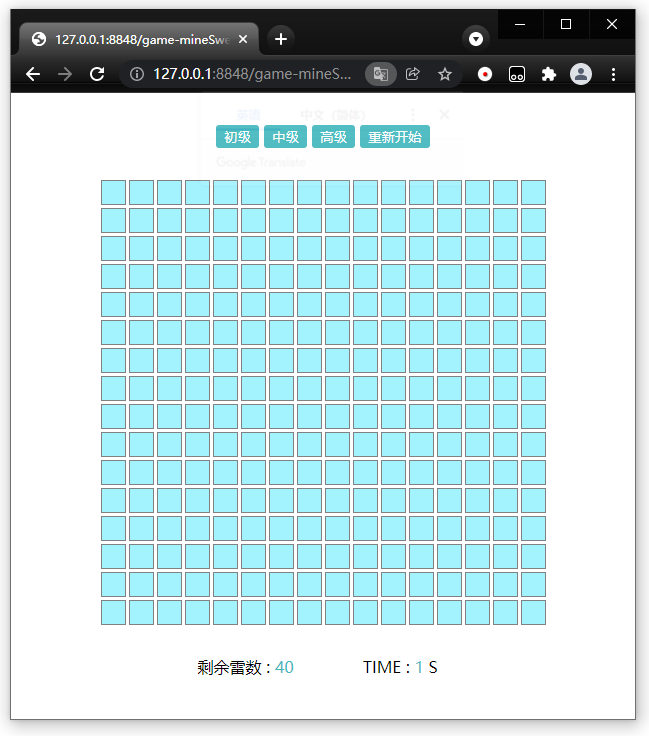Screen dimensions: 649x736
Task: Click 重新开始 restart button
Action: click(394, 137)
